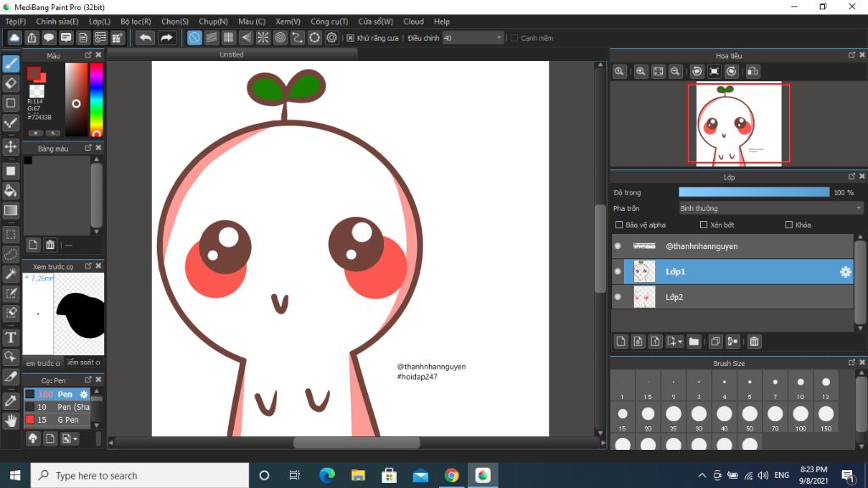Click the delete layer trash icon

click(x=754, y=341)
